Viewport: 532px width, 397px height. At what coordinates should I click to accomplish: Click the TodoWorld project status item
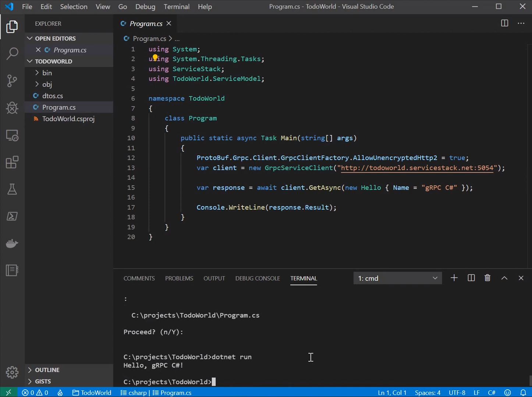pos(92,393)
